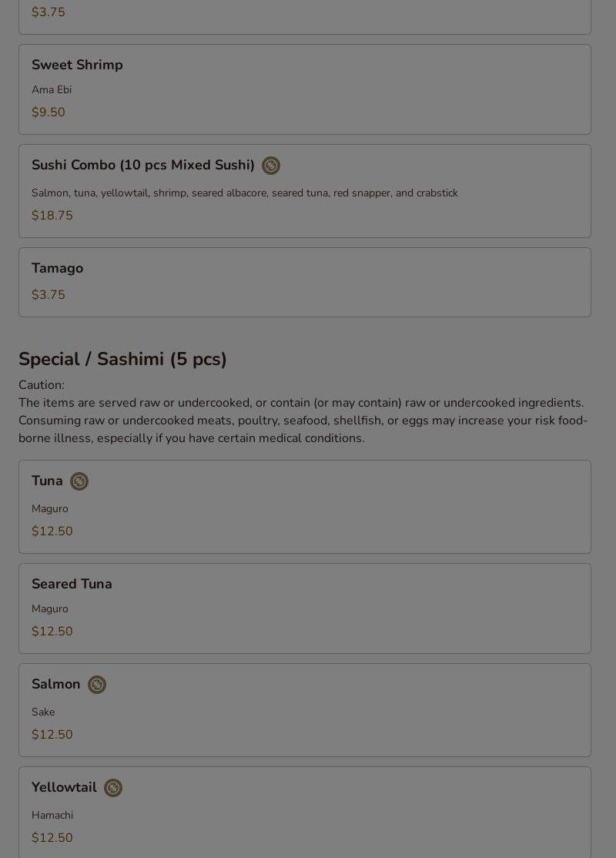Open the Sweet Shrimp menu item
The height and width of the screenshot is (858, 616).
(x=77, y=65)
